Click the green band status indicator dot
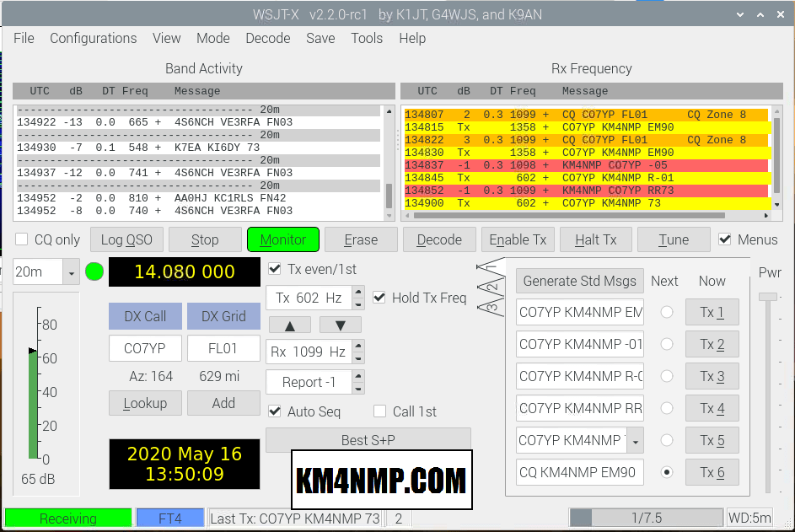The image size is (795, 532). 94,272
